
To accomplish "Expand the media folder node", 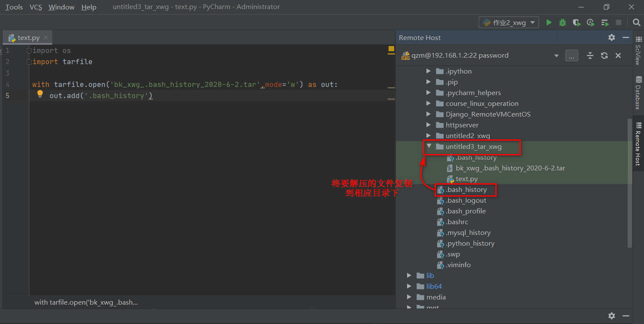I will pos(409,297).
